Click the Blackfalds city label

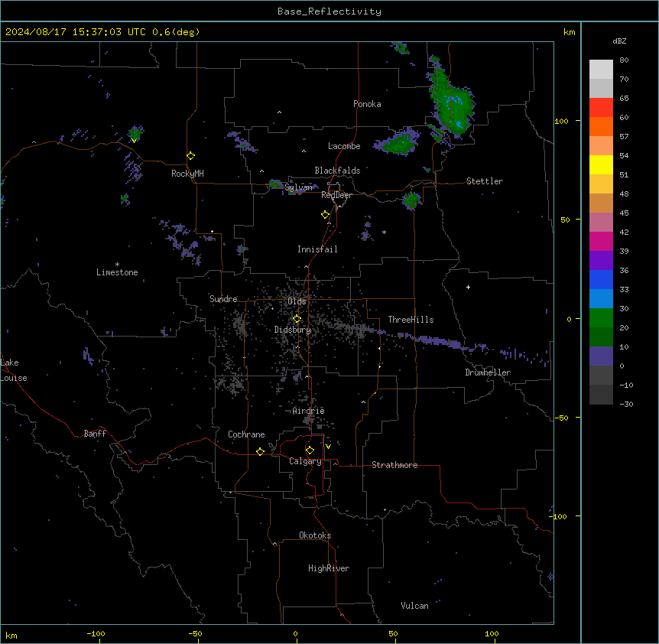pos(337,171)
